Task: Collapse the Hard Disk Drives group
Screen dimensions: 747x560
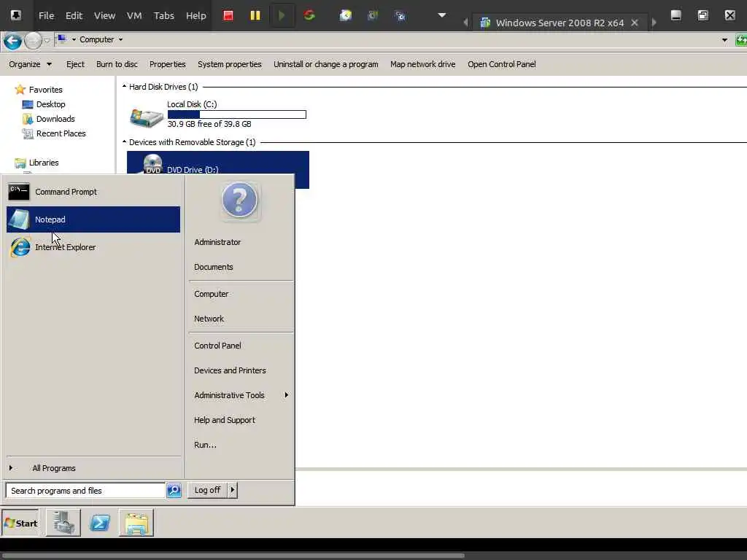Action: pyautogui.click(x=124, y=87)
